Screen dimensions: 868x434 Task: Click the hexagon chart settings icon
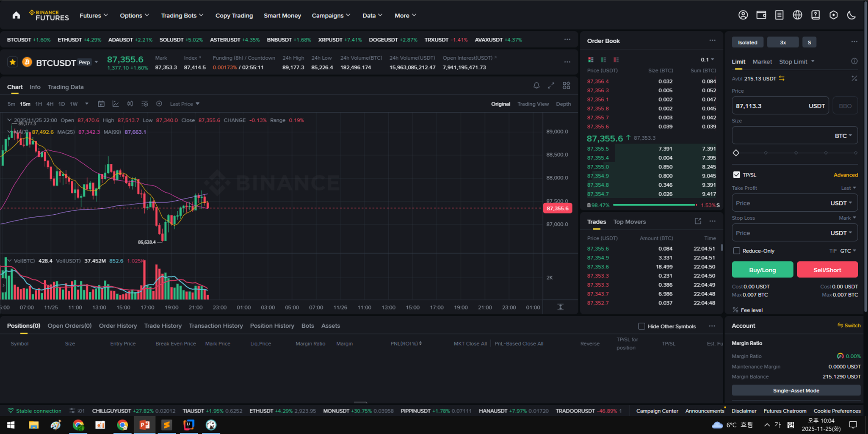[159, 104]
